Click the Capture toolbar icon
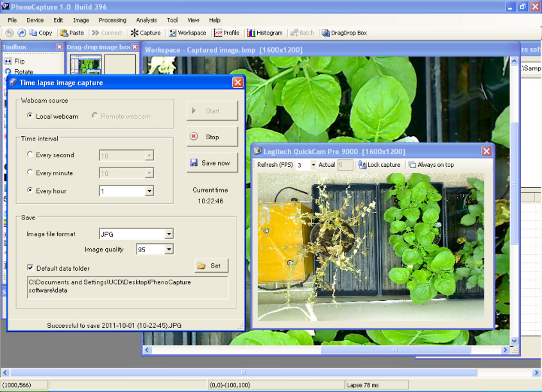 tap(146, 33)
